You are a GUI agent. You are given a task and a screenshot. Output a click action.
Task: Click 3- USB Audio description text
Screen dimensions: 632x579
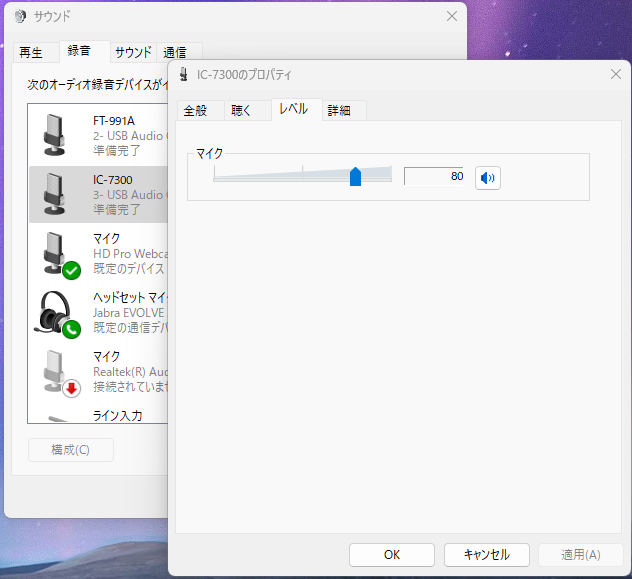click(130, 195)
